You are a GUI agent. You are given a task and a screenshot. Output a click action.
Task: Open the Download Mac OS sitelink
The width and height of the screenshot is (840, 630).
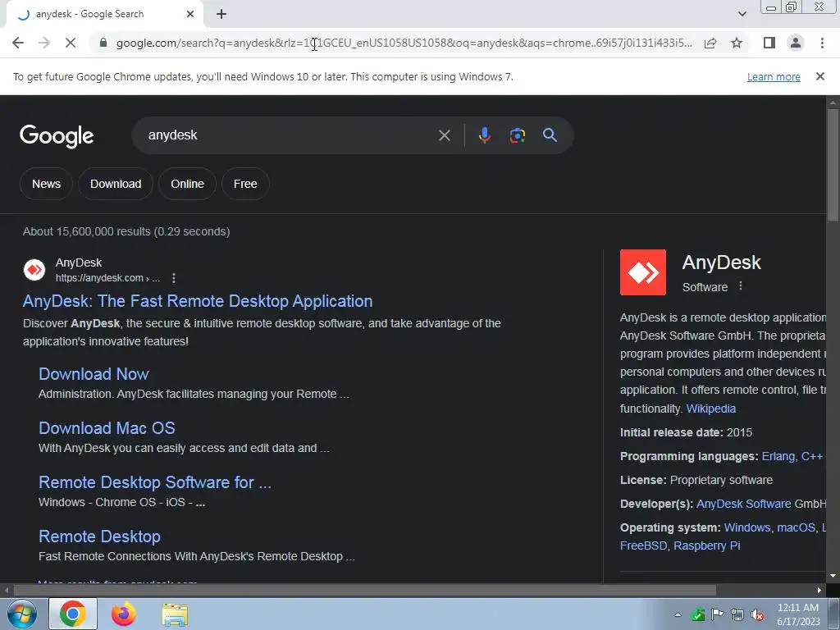(x=107, y=428)
